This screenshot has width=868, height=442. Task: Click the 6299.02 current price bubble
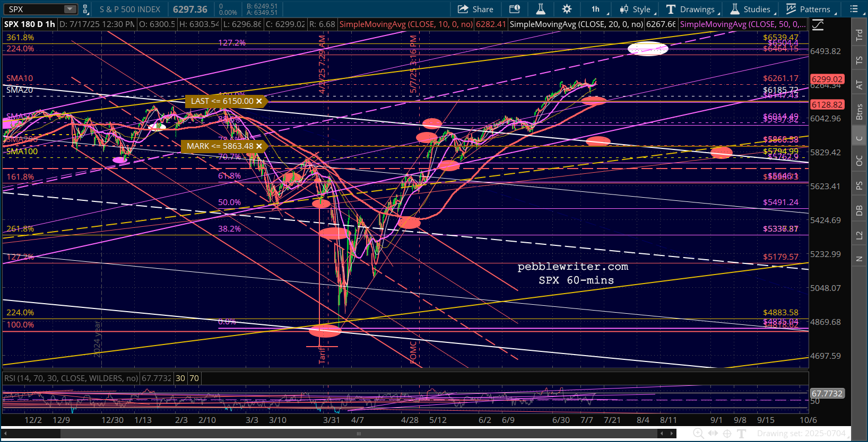827,79
